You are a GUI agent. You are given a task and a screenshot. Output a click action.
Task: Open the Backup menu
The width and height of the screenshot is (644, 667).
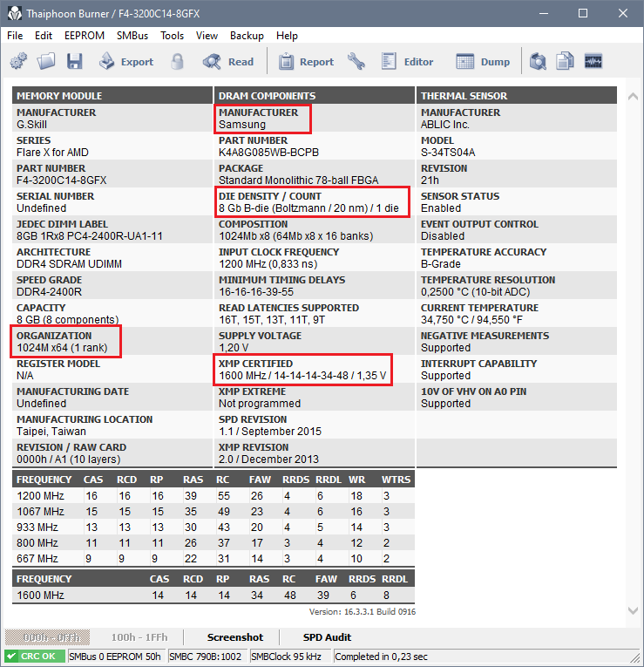coord(247,36)
